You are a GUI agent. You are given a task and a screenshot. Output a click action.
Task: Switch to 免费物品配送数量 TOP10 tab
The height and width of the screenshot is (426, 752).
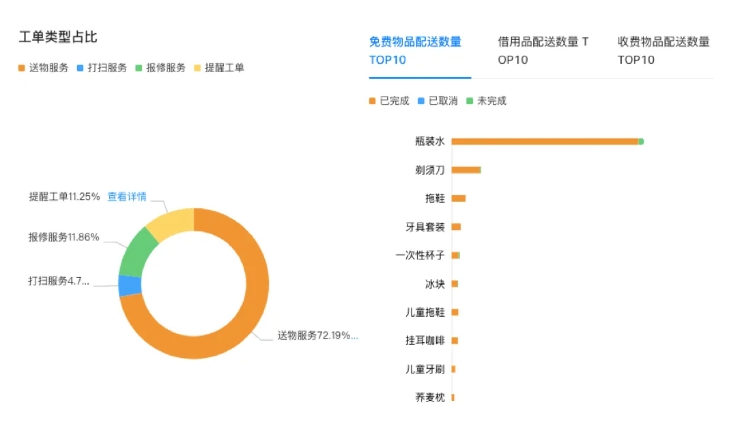[x=415, y=50]
